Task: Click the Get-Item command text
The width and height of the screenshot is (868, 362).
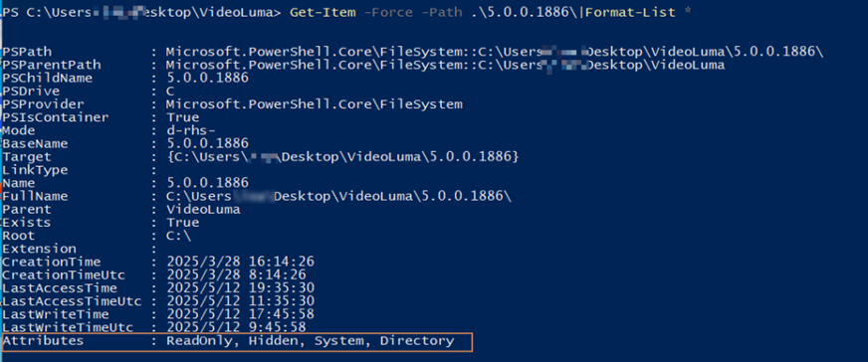Action: (323, 12)
